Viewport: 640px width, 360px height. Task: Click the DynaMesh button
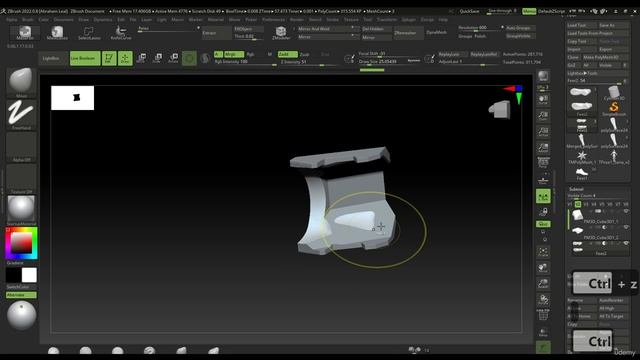click(437, 33)
